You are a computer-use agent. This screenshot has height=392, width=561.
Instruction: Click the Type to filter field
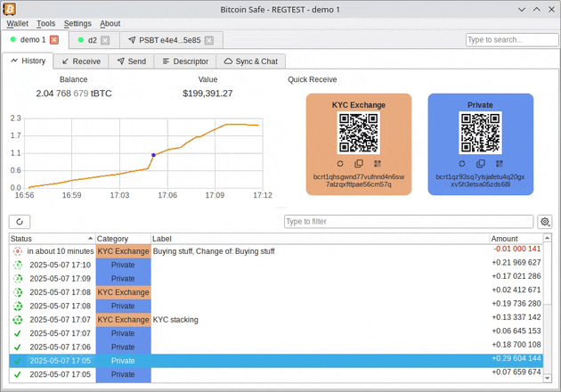click(408, 222)
